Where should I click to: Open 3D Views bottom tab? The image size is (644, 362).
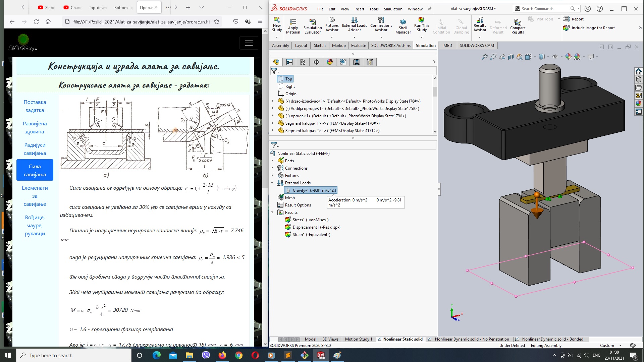[330, 339]
